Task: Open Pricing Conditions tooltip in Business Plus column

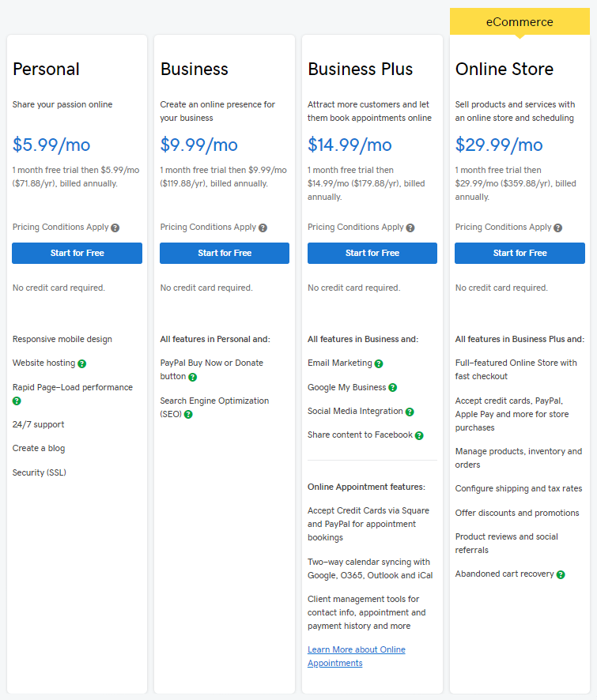Action: pos(409,227)
